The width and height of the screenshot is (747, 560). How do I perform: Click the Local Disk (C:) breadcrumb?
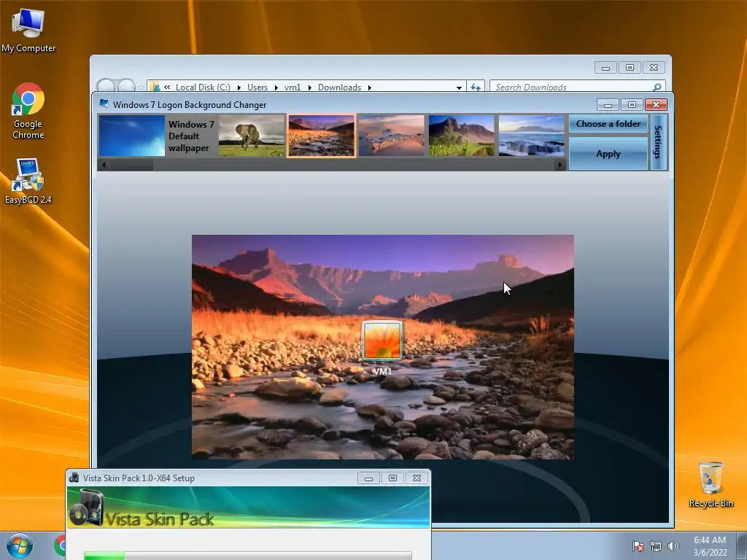point(203,87)
